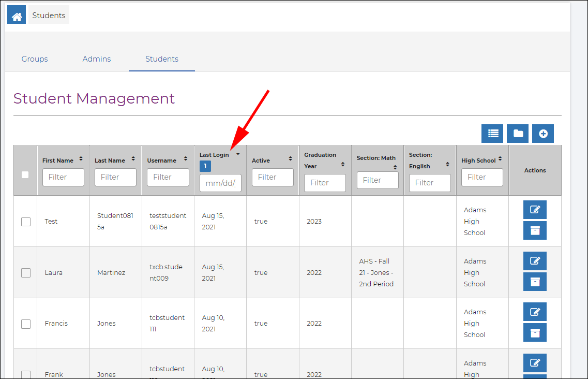Edit Laura Martinez's record

tap(535, 261)
